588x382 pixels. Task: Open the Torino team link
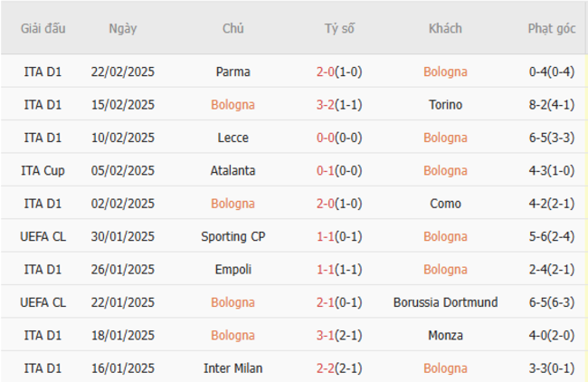445,104
